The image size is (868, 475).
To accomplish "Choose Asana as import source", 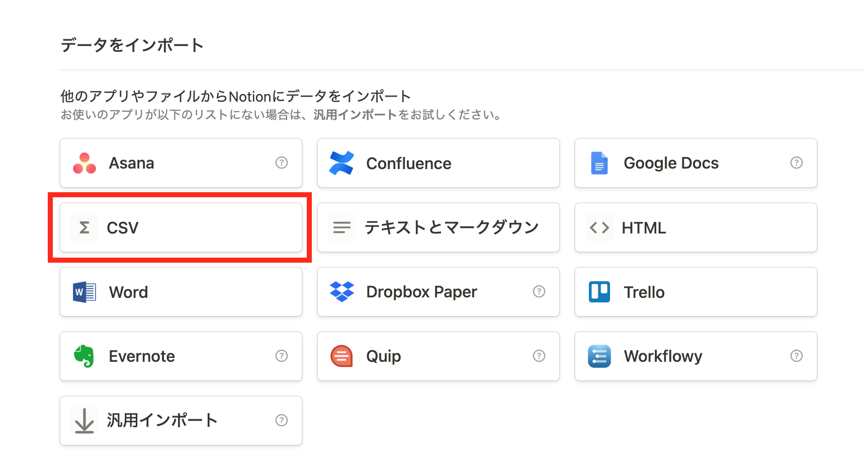I will click(181, 163).
